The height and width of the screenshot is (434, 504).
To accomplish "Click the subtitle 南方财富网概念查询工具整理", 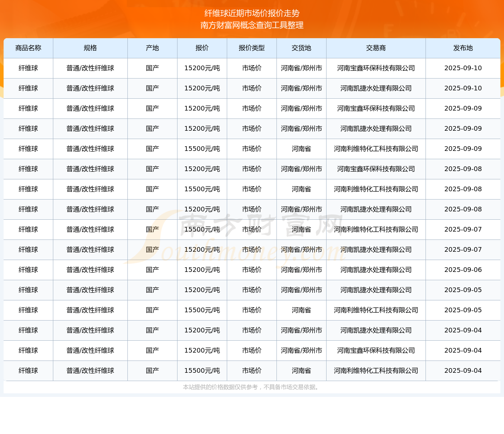I will [252, 25].
